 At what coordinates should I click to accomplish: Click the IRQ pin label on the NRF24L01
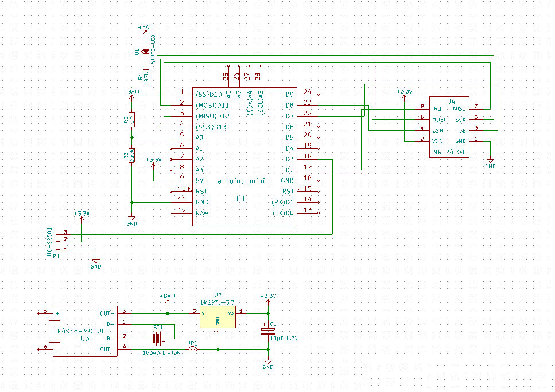pyautogui.click(x=437, y=109)
